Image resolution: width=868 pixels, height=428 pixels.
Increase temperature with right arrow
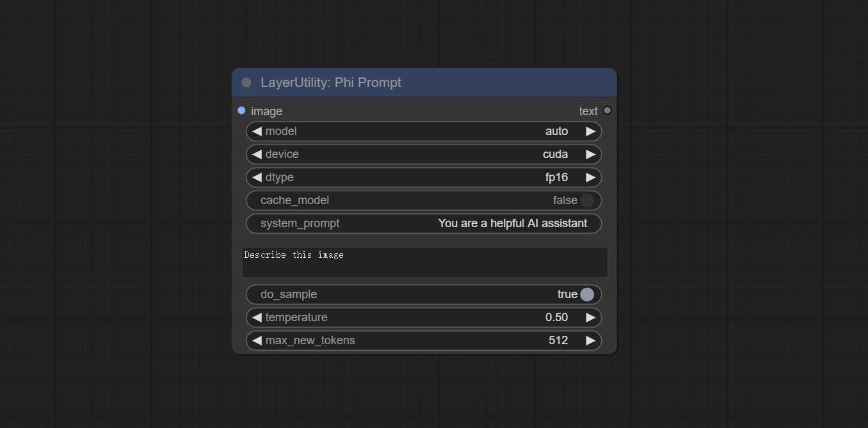click(591, 317)
